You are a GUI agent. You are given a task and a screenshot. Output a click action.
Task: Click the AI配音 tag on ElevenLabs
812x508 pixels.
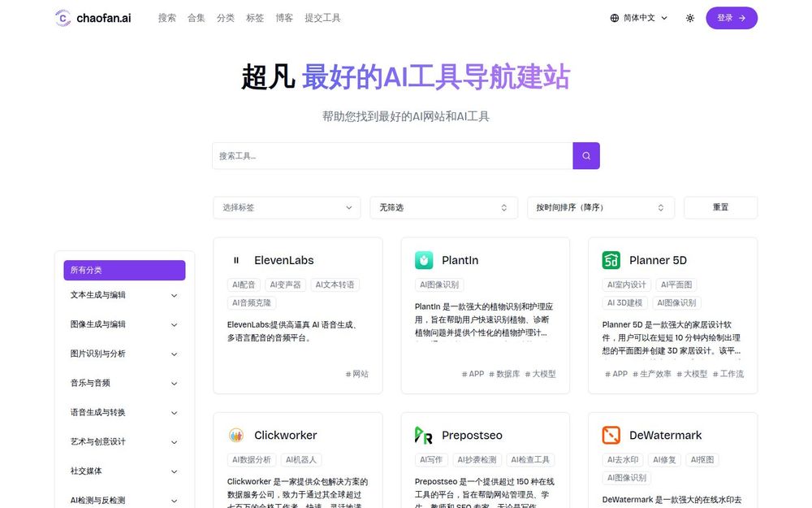244,284
